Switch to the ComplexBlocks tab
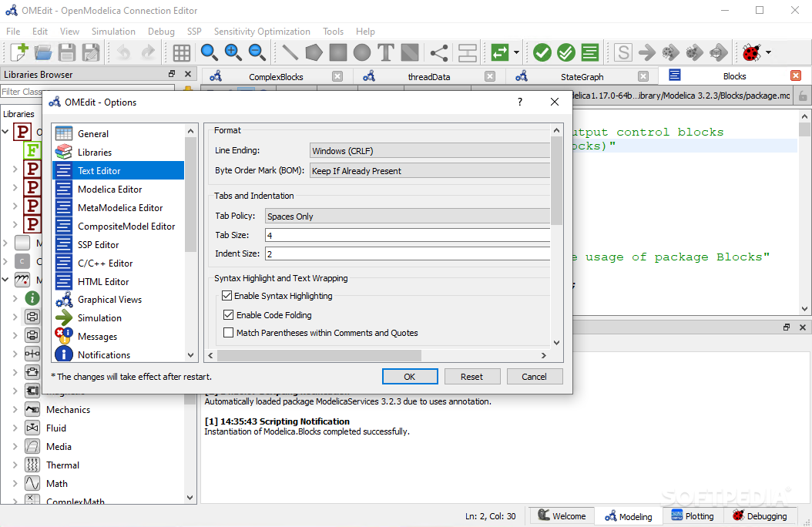 click(276, 76)
